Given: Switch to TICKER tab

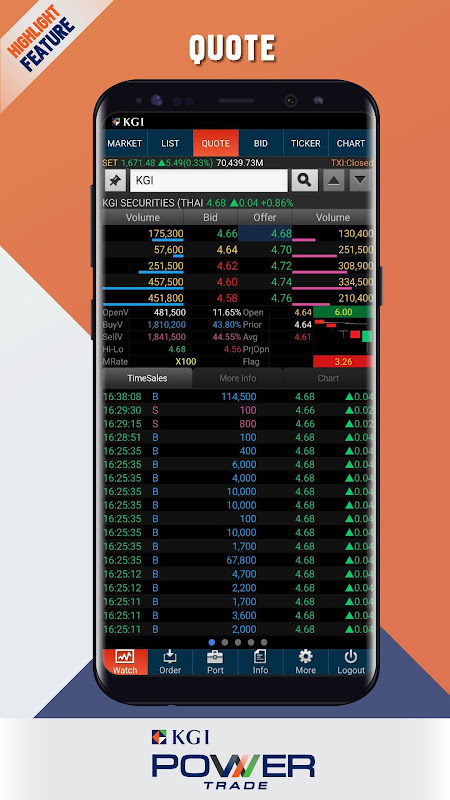Looking at the screenshot, I should [x=306, y=143].
